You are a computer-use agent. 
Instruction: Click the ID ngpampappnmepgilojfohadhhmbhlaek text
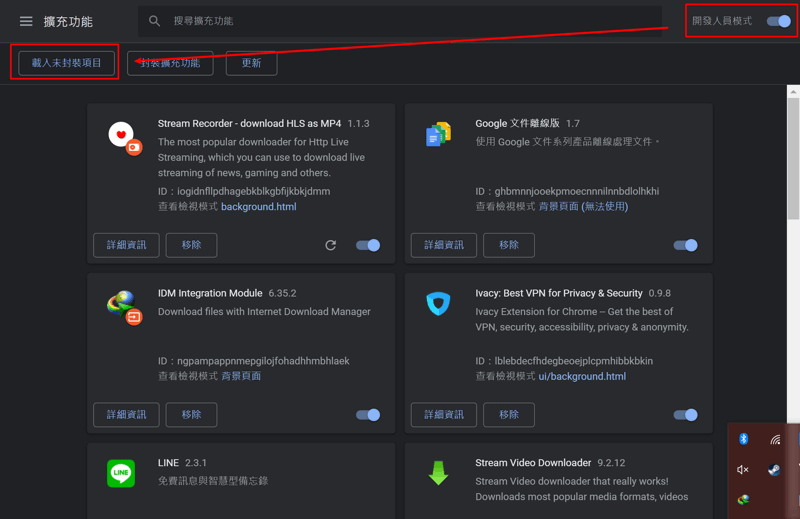point(254,361)
